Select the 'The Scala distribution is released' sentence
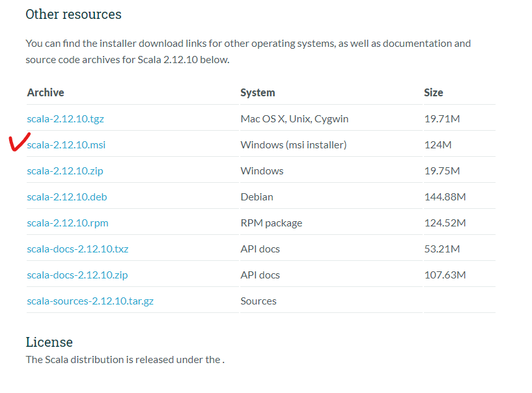Viewport: 532px width, 393px height. point(125,360)
